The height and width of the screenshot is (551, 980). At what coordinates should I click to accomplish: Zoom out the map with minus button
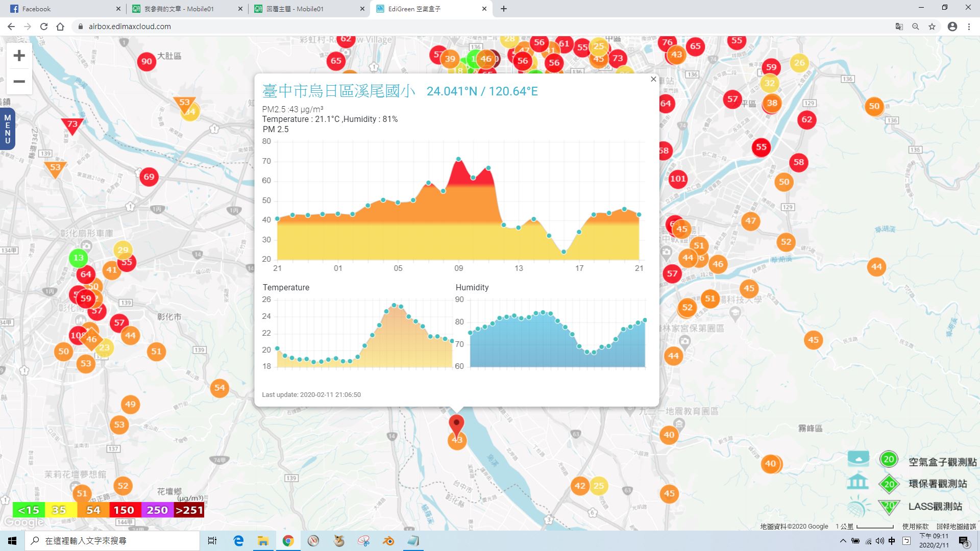point(19,82)
